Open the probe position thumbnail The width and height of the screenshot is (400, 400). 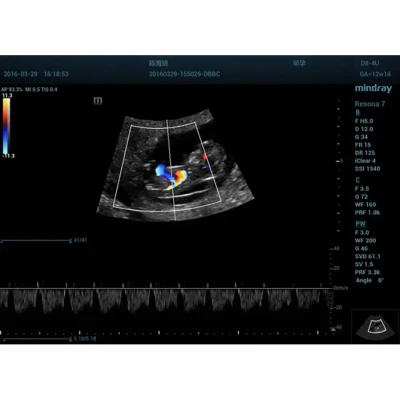pyautogui.click(x=375, y=326)
